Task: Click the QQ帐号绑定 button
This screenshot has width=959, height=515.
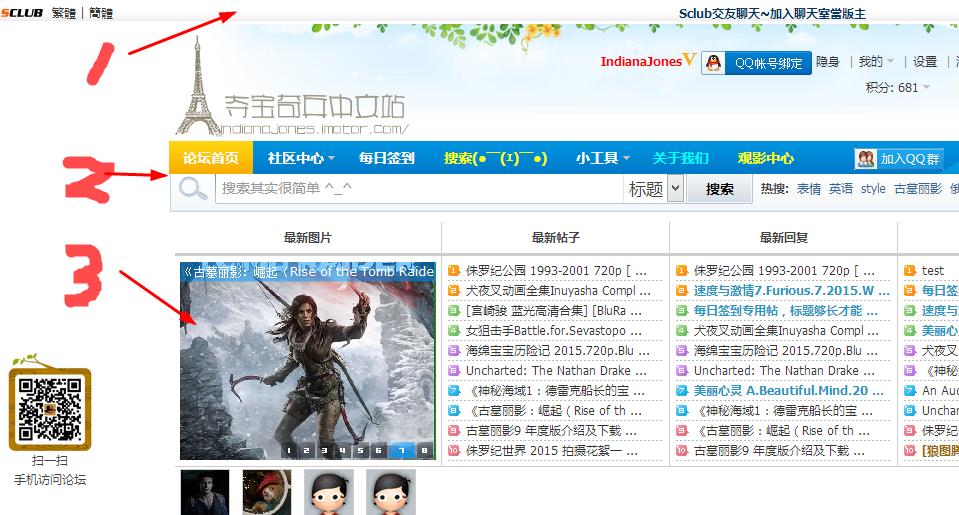Action: tap(768, 62)
